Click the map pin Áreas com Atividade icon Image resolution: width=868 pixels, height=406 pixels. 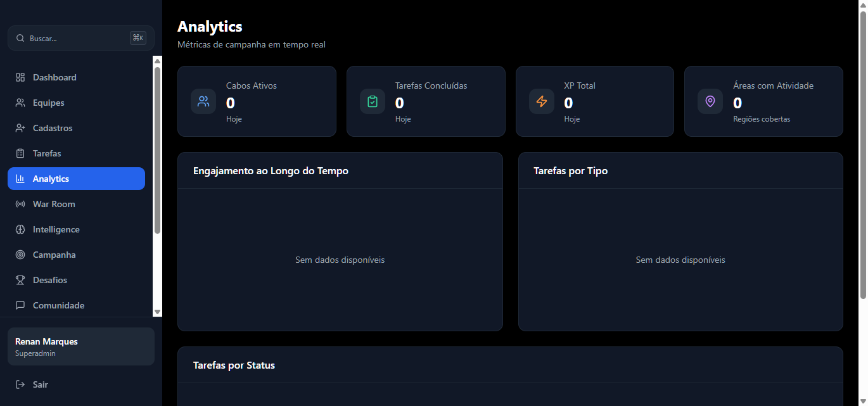710,101
